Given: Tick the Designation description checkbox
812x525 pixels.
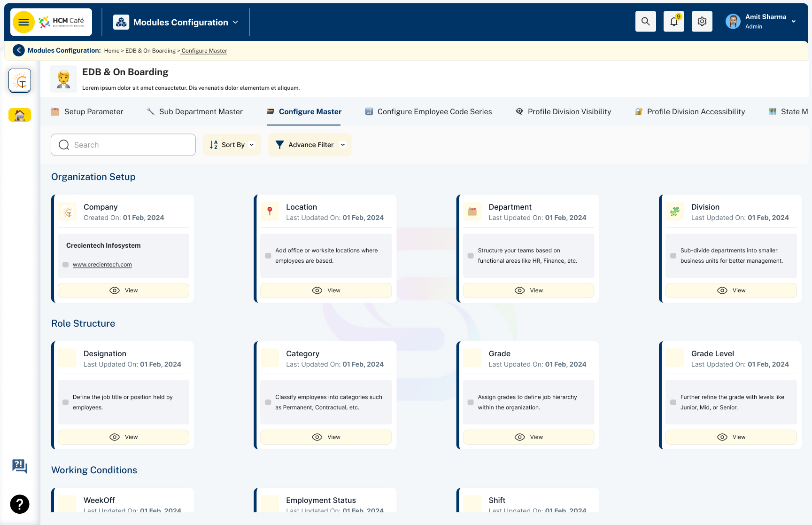Looking at the screenshot, I should (x=66, y=402).
